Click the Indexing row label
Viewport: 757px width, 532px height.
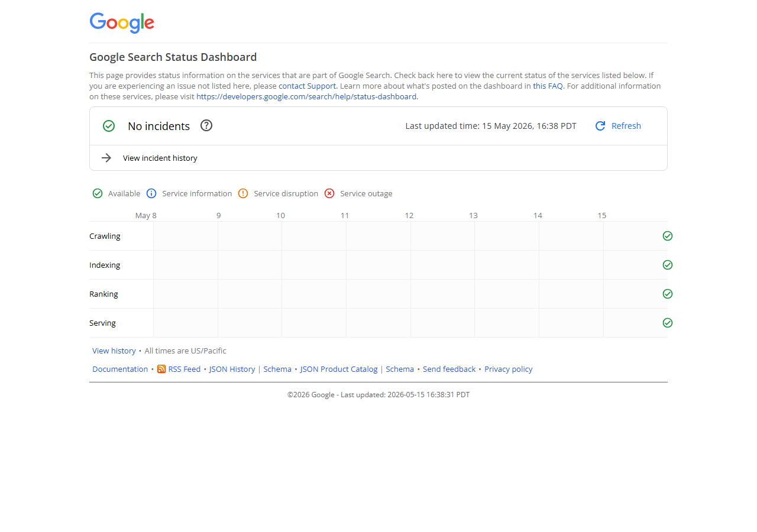105,265
